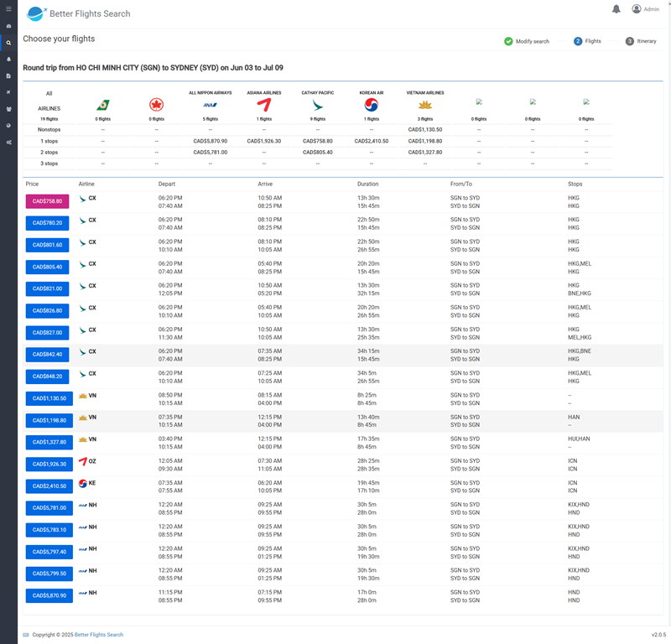
Task: Select Cathay Pacific airline logo
Action: 317,105
